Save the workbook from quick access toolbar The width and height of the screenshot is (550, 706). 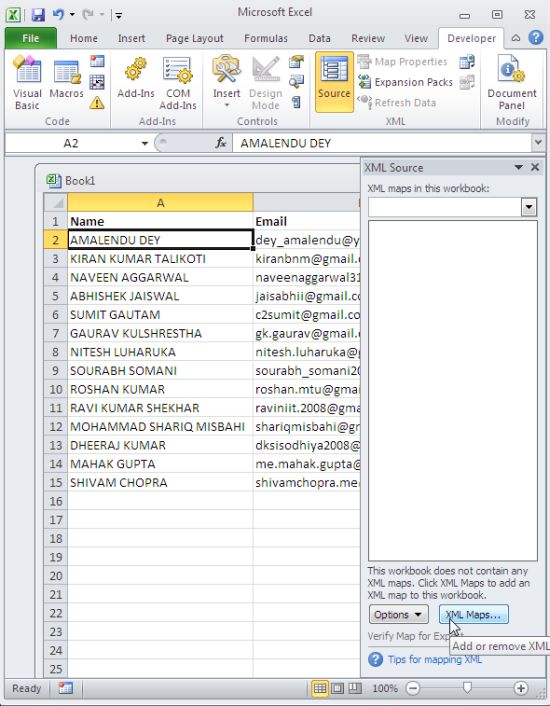(38, 15)
